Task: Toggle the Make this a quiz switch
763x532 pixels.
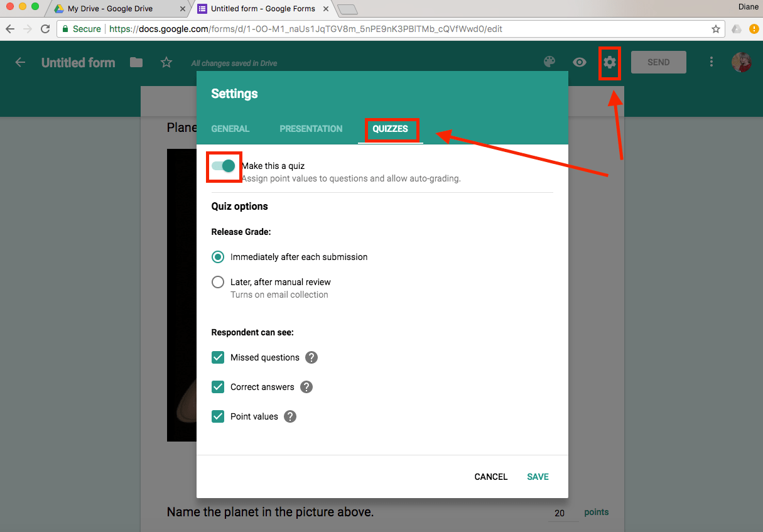Action: click(x=224, y=166)
